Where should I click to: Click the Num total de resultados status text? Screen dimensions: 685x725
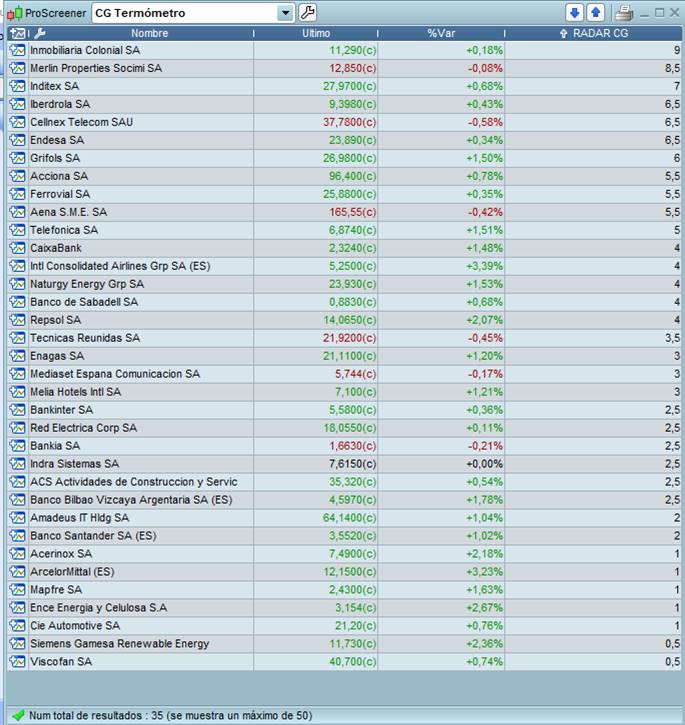(171, 715)
